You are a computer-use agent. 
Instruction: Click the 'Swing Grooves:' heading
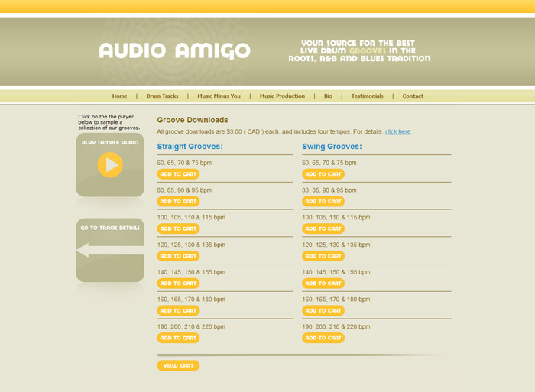tap(332, 147)
